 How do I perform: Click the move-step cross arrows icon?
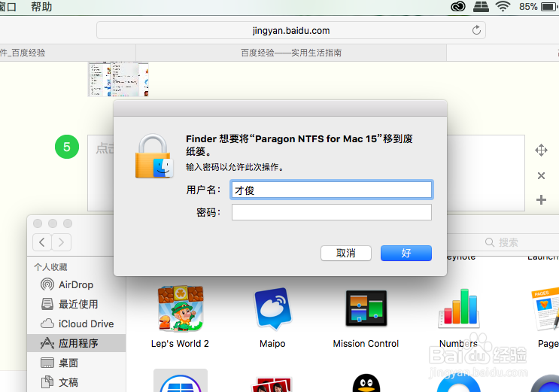[x=541, y=150]
